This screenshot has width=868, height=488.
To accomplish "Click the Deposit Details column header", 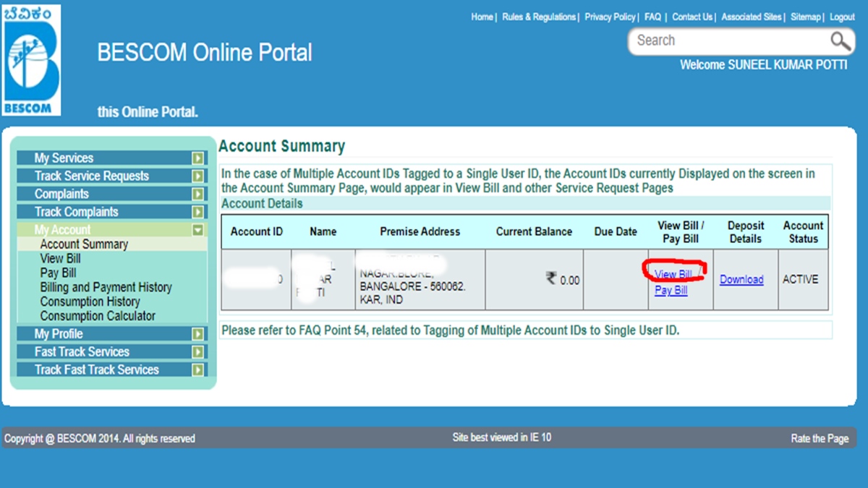I will [x=746, y=232].
